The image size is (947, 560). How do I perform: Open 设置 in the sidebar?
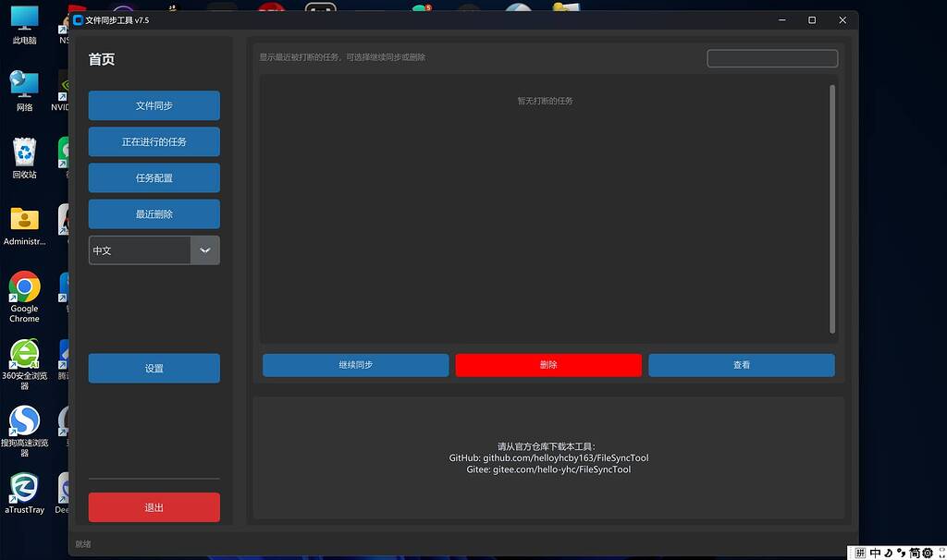(154, 368)
